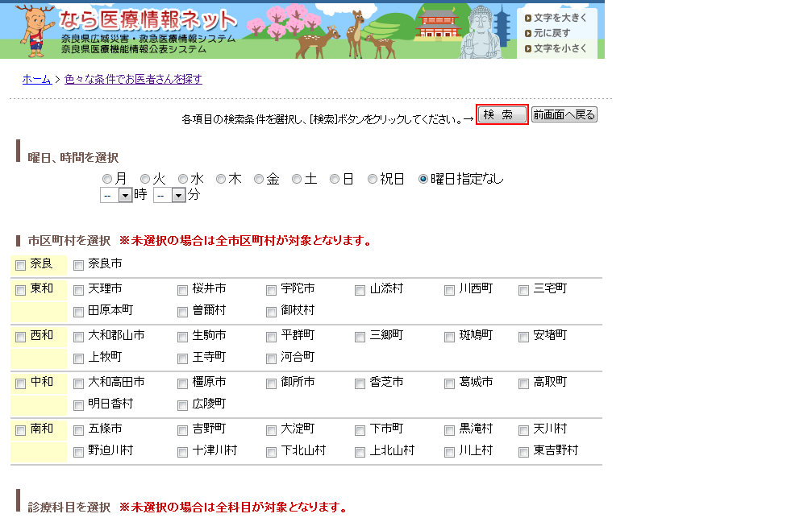Tick the 吉野町 checkbox
Viewport: 812px width, 518px height.
click(x=183, y=430)
